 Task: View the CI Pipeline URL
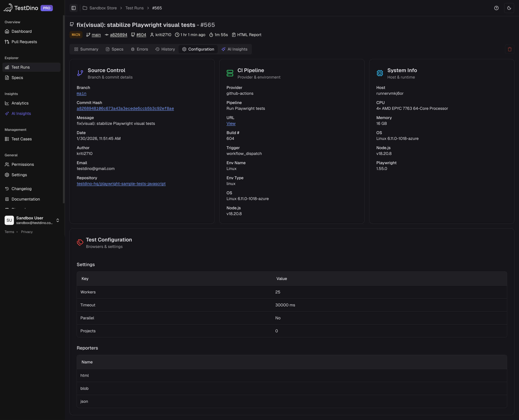231,123
